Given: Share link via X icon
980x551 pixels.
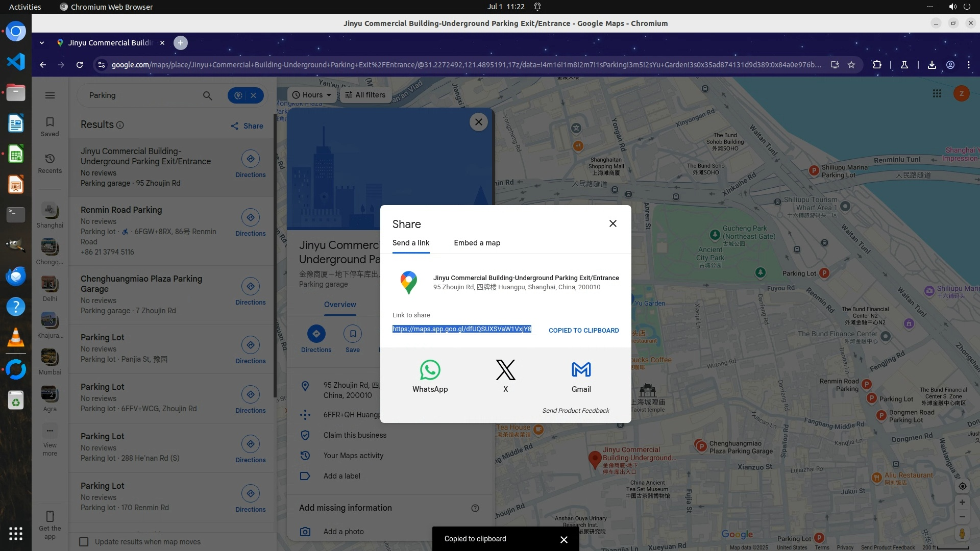Looking at the screenshot, I should pyautogui.click(x=505, y=370).
